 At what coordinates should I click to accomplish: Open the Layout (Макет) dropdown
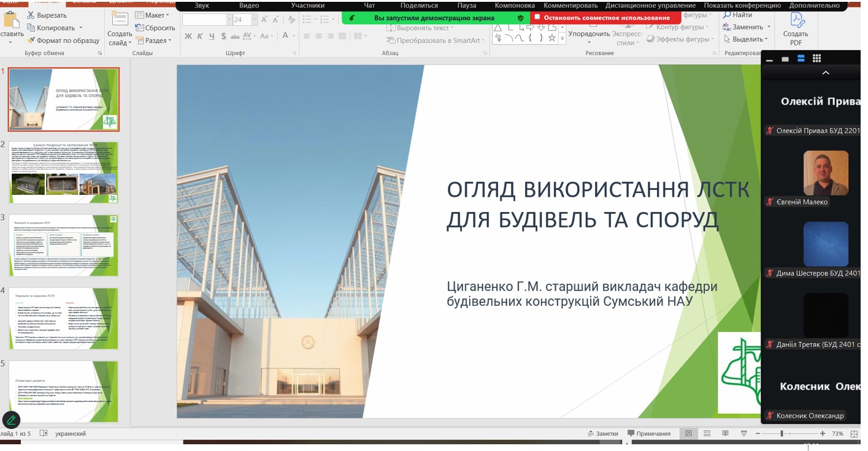pos(152,15)
